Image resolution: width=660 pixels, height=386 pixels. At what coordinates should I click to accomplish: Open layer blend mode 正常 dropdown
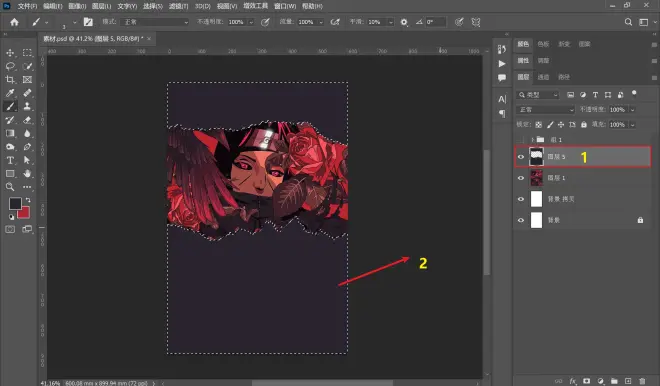(x=546, y=110)
